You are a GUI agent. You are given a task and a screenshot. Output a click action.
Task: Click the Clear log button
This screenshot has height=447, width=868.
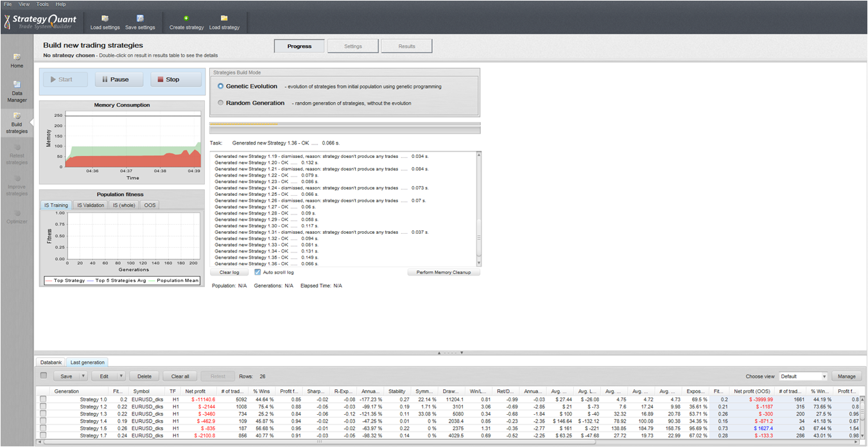click(x=229, y=272)
